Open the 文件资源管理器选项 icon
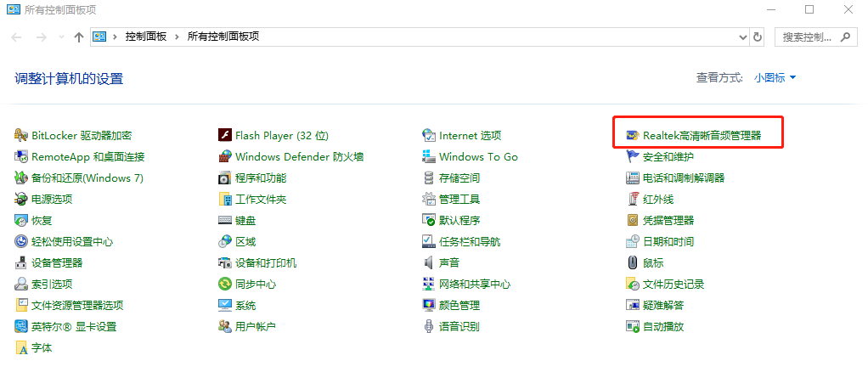 tap(21, 306)
